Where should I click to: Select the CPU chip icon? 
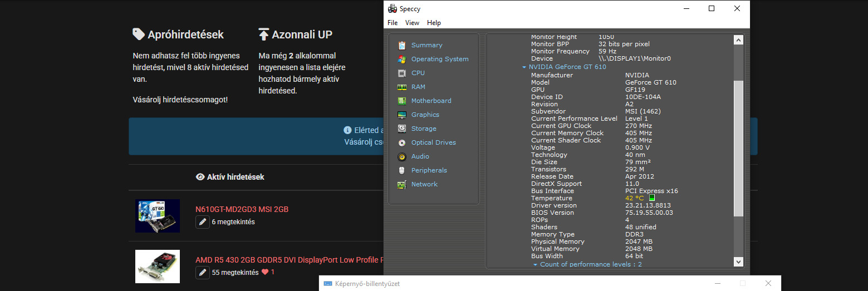tap(401, 73)
